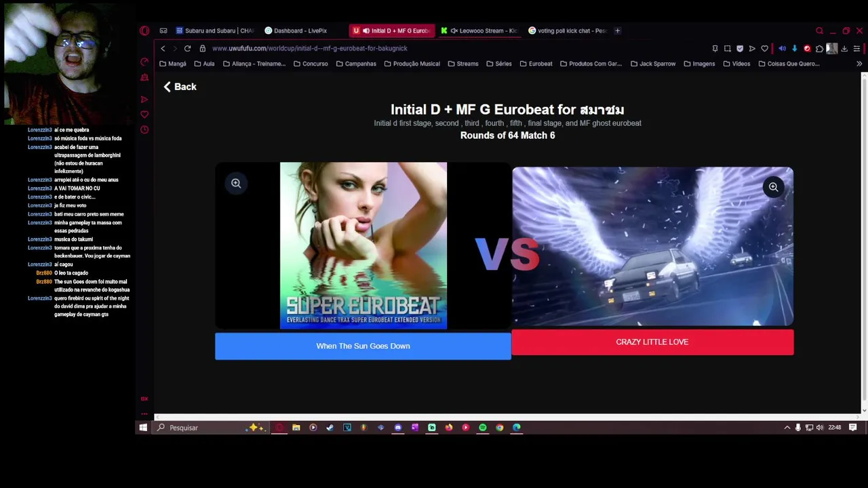Switch to Leowooo Stream Kick tab
The image size is (868, 488).
(x=479, y=30)
